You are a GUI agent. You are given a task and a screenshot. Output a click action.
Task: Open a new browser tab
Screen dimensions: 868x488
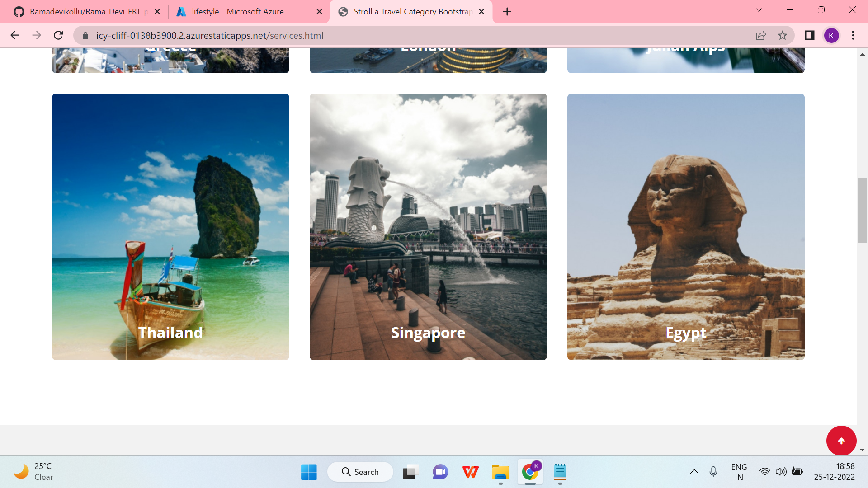(x=507, y=12)
